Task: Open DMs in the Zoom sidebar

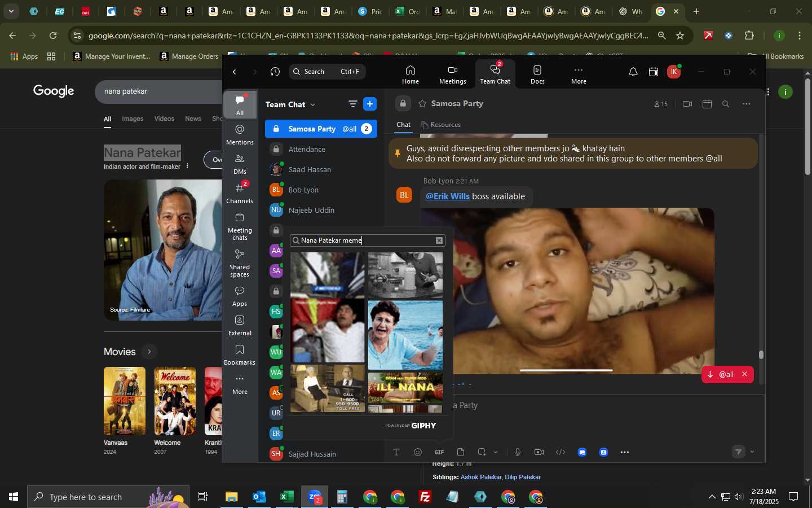Action: pos(240,164)
